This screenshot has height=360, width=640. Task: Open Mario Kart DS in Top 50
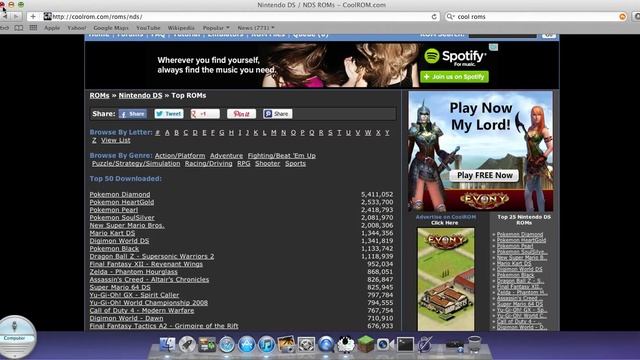click(112, 233)
